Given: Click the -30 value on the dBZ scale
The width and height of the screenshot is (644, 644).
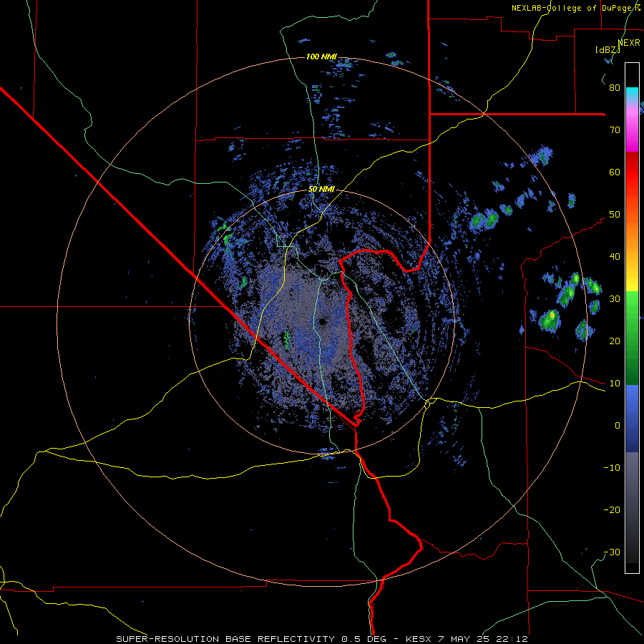Looking at the screenshot, I should 612,552.
